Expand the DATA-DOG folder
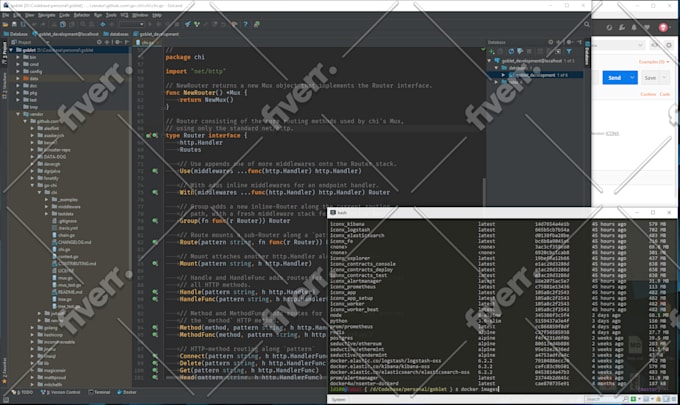The image size is (680, 405). point(33,157)
